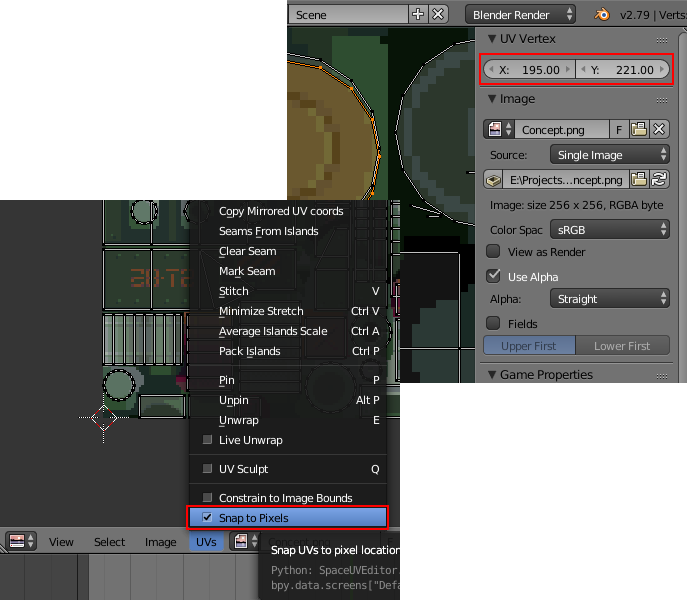Open the Blender Render engine dropdown

coord(520,15)
